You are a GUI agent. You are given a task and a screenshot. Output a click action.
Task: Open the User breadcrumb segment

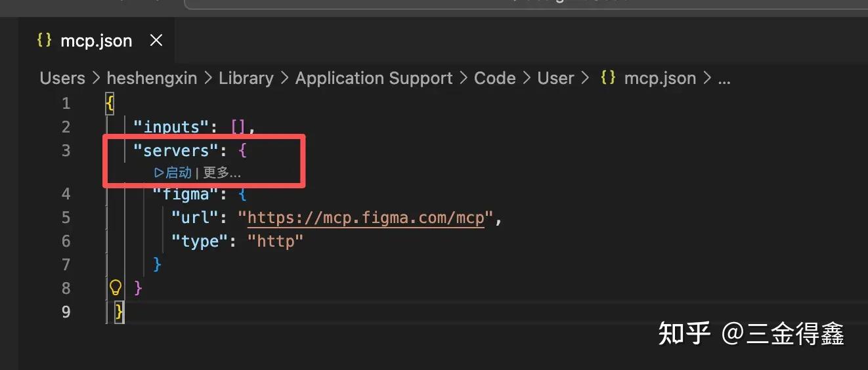tap(555, 78)
